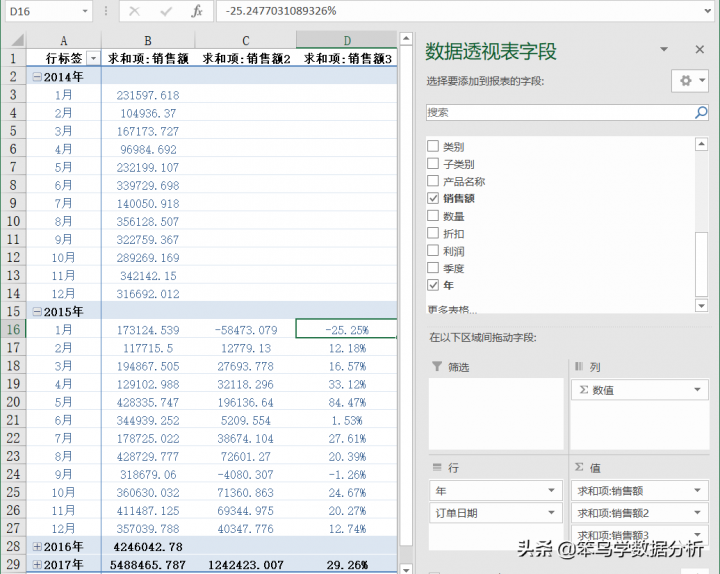
Task: Open the 订单日期 row field dropdown
Action: (551, 512)
